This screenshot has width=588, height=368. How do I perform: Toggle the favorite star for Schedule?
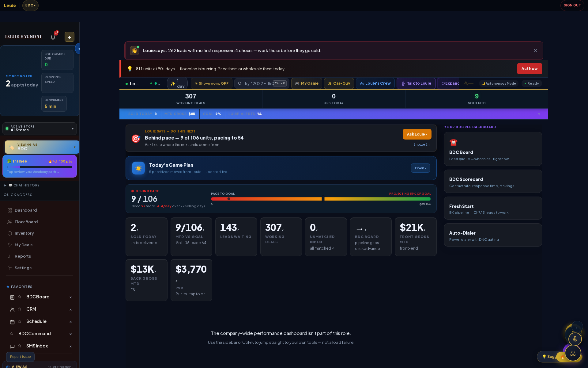point(20,321)
